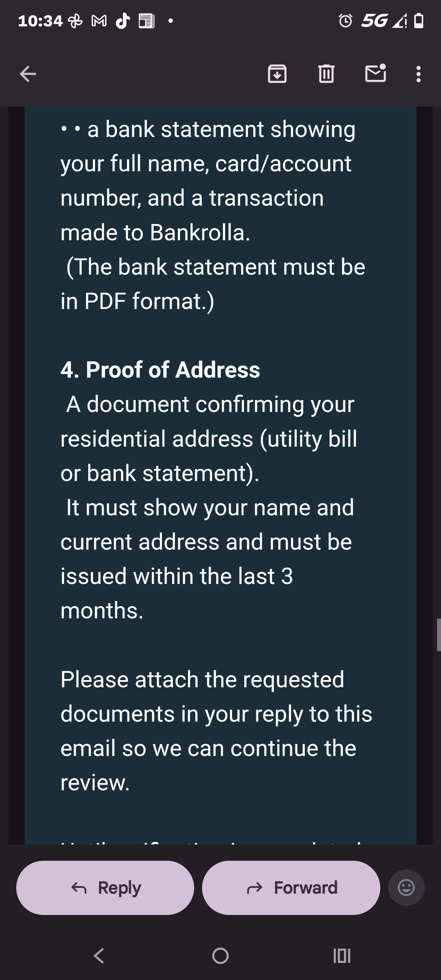This screenshot has height=980, width=441.
Task: Delete the email using the trash icon
Action: click(x=326, y=74)
